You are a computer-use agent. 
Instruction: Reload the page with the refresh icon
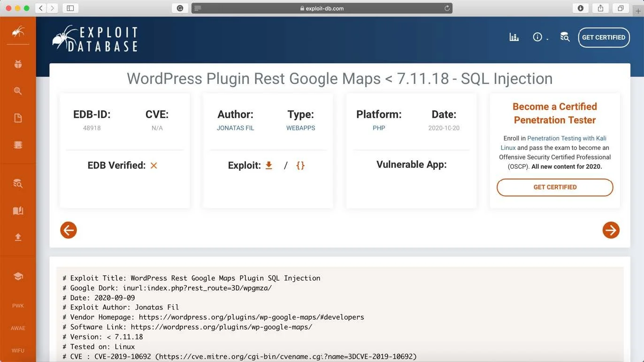click(447, 8)
